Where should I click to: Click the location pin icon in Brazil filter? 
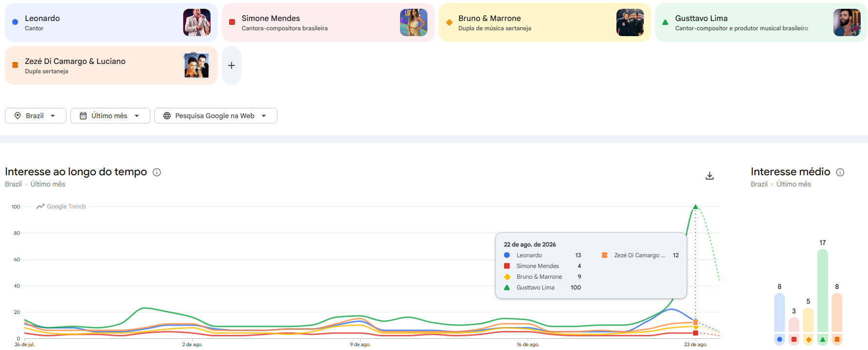(x=18, y=116)
